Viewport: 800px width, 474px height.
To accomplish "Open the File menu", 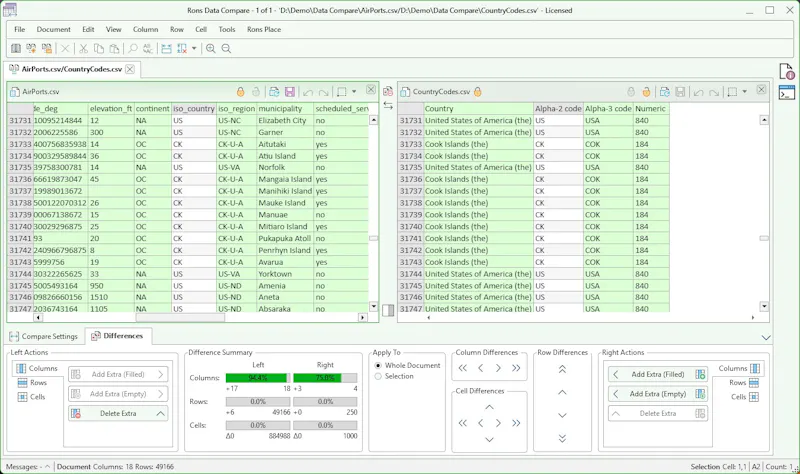I will (x=19, y=30).
